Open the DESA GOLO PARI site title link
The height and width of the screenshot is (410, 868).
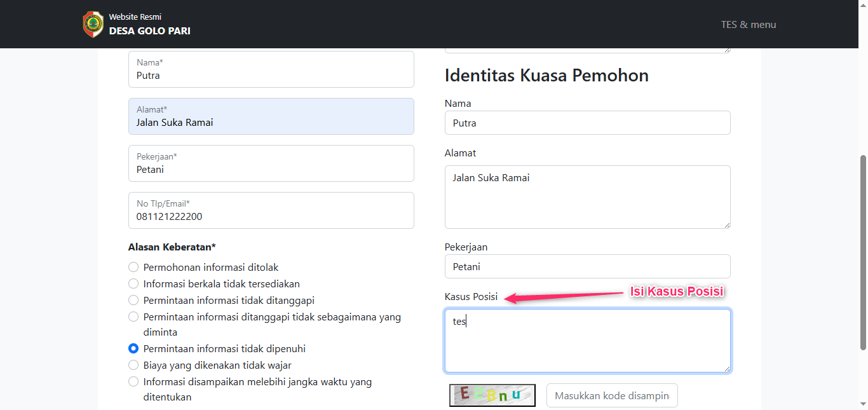[x=149, y=31]
